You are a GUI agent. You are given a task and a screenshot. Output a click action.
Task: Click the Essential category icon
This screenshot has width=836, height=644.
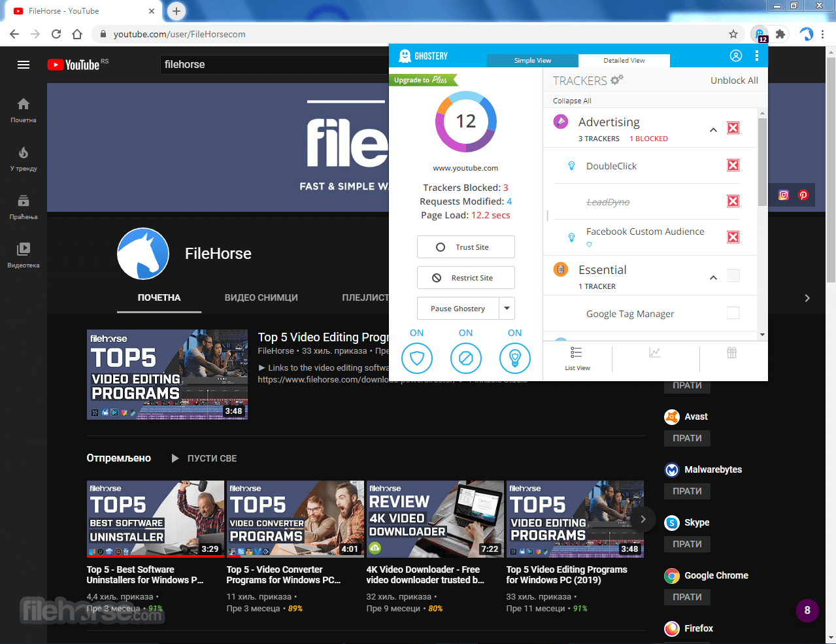561,269
